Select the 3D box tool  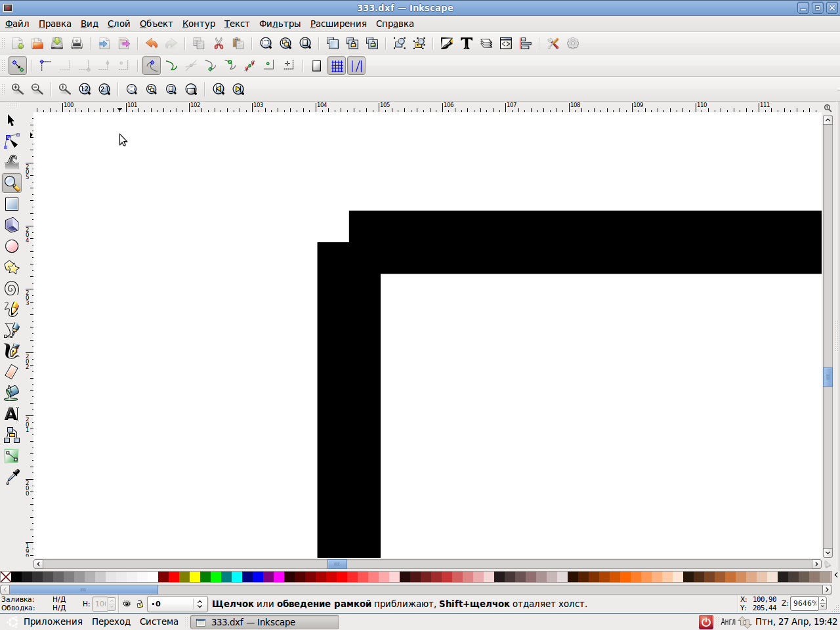(x=11, y=225)
